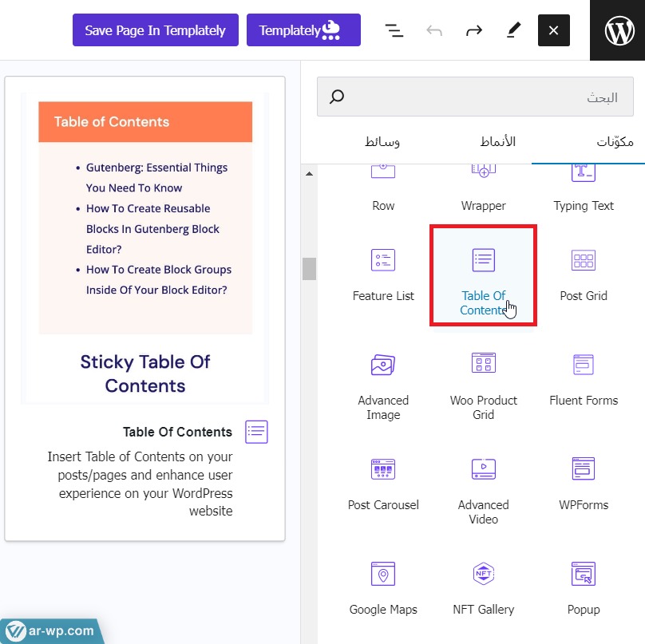The width and height of the screenshot is (645, 644).
Task: Insert the Google Maps block
Action: (x=383, y=589)
